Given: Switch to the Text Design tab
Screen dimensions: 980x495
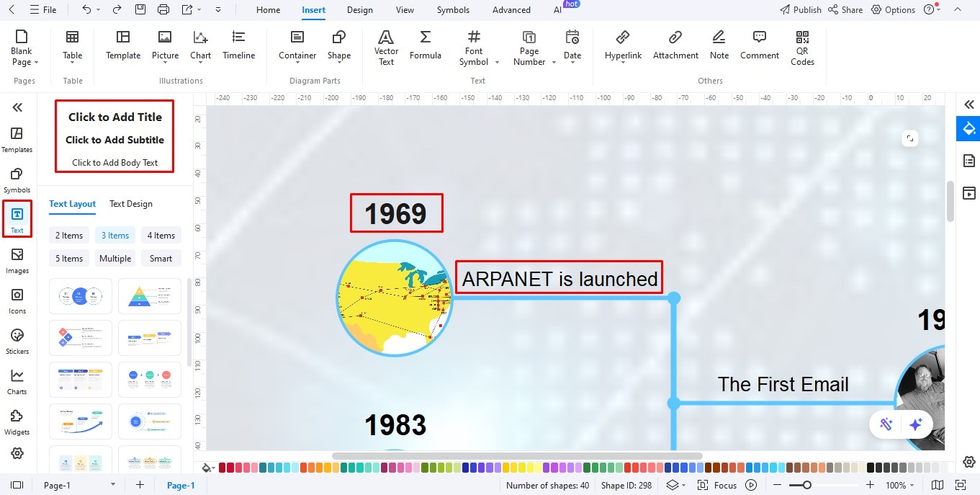Looking at the screenshot, I should pos(131,204).
